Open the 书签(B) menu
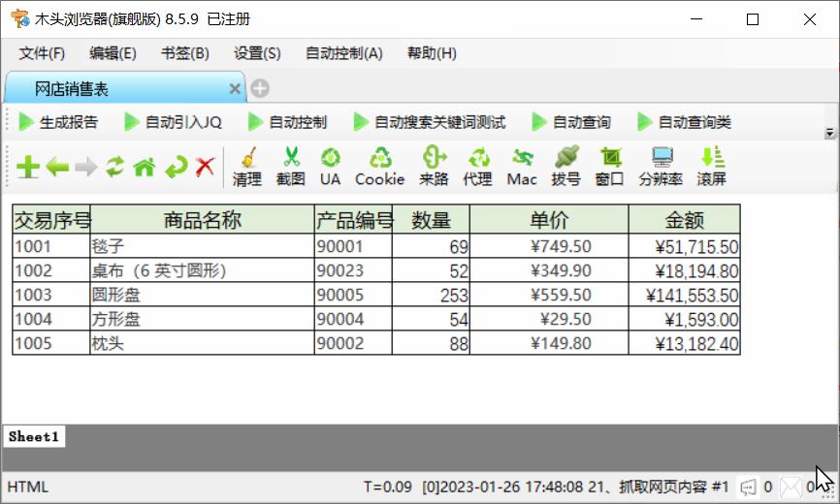 185,53
